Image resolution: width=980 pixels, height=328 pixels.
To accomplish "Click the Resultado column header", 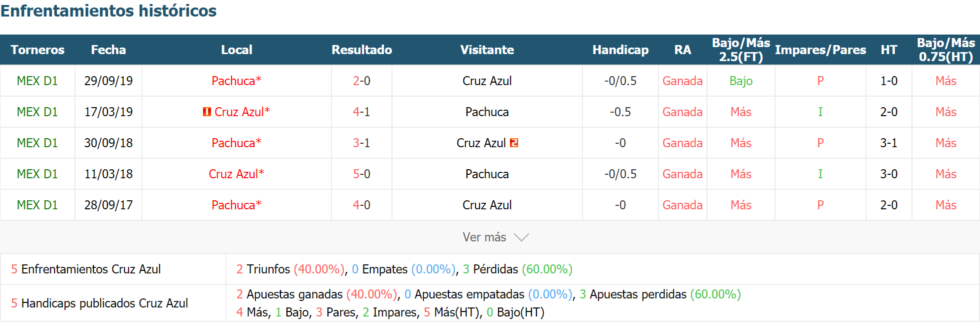I will 361,50.
